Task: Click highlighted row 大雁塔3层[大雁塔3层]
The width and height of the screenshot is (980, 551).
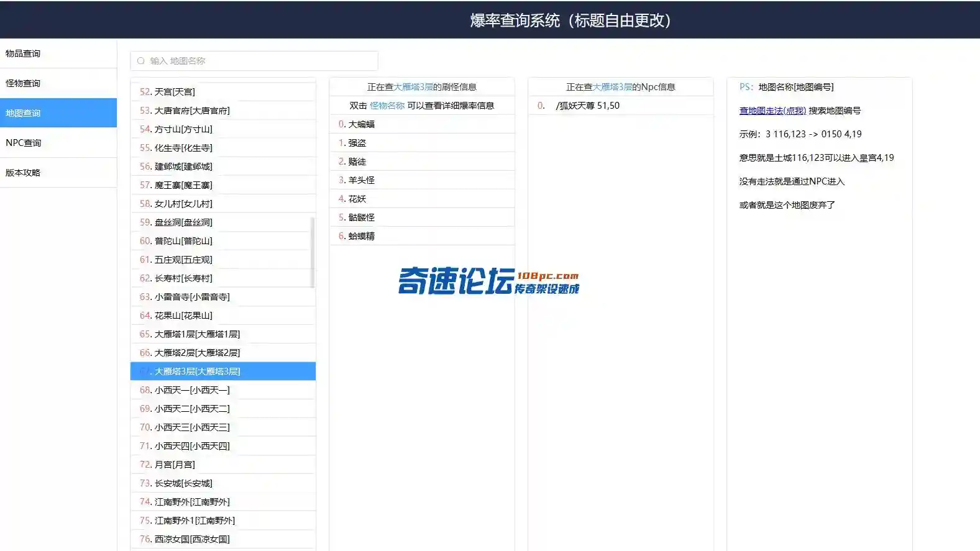Action: 223,371
